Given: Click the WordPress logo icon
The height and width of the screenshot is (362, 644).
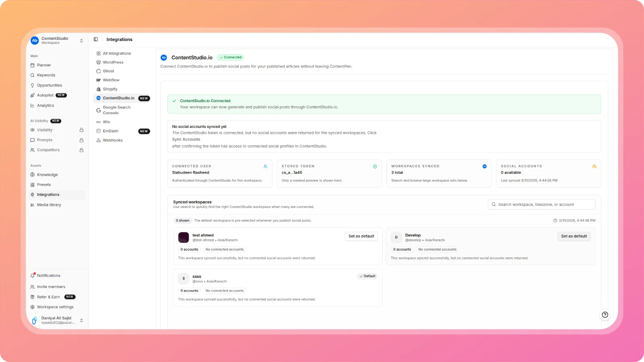Looking at the screenshot, I should click(99, 62).
